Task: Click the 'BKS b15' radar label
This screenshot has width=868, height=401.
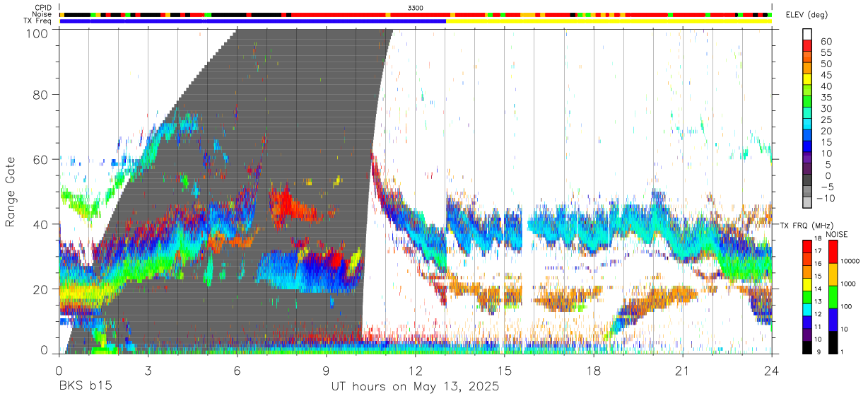Action: coord(85,386)
